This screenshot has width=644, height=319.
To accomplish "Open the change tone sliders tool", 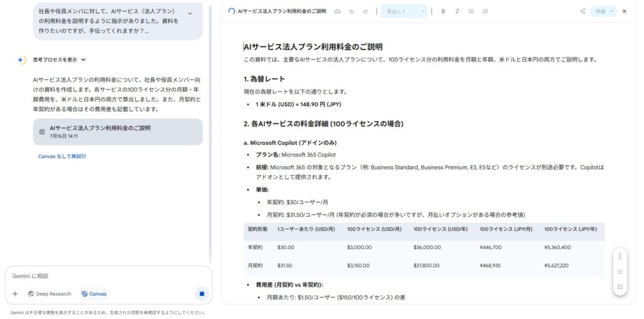I will [619, 271].
